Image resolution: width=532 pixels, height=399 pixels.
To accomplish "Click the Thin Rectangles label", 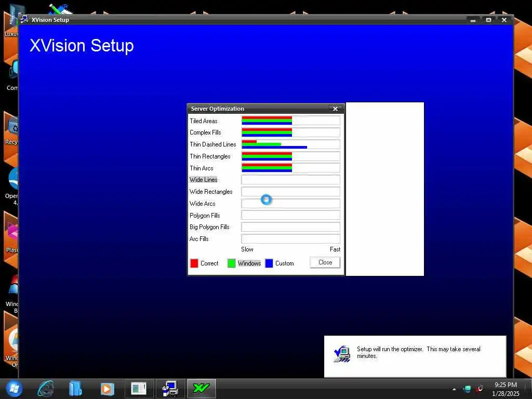I will [210, 156].
